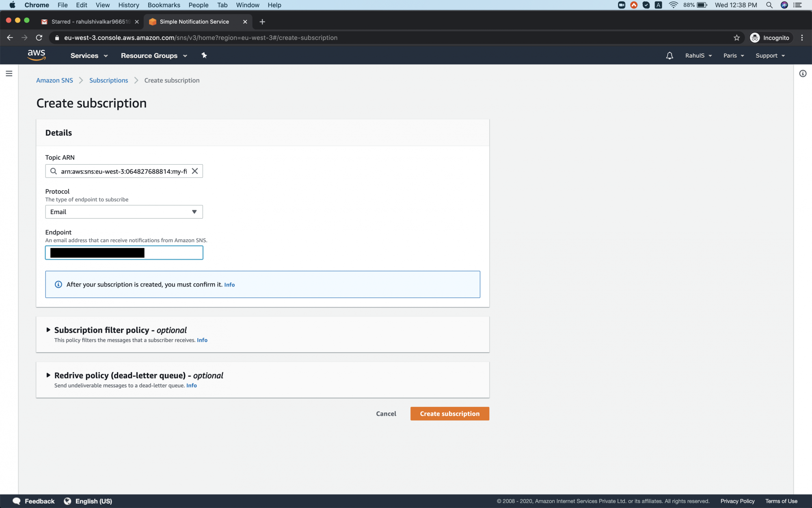Open the sidebar hamburger menu icon
812x508 pixels.
point(9,74)
